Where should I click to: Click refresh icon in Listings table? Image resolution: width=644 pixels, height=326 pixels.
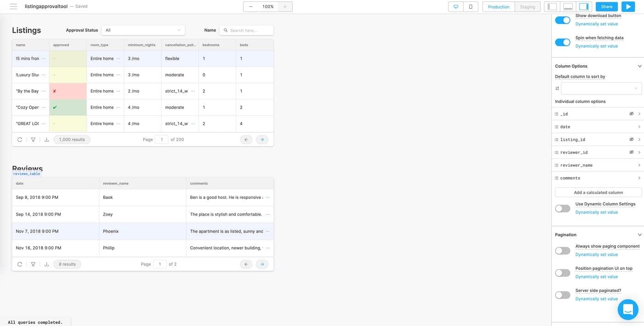coord(20,140)
